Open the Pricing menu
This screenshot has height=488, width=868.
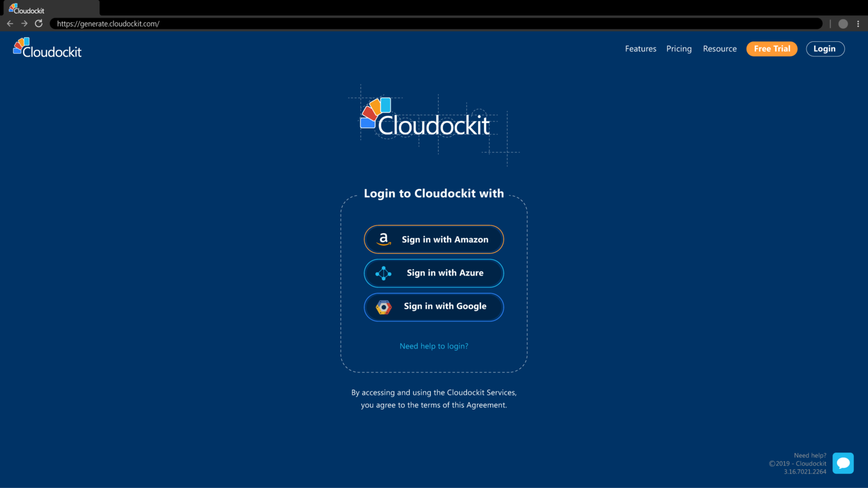click(679, 49)
